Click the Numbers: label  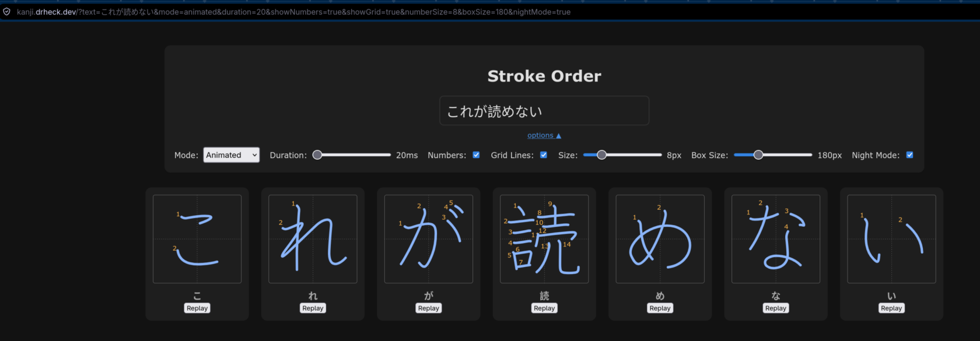[x=447, y=155]
